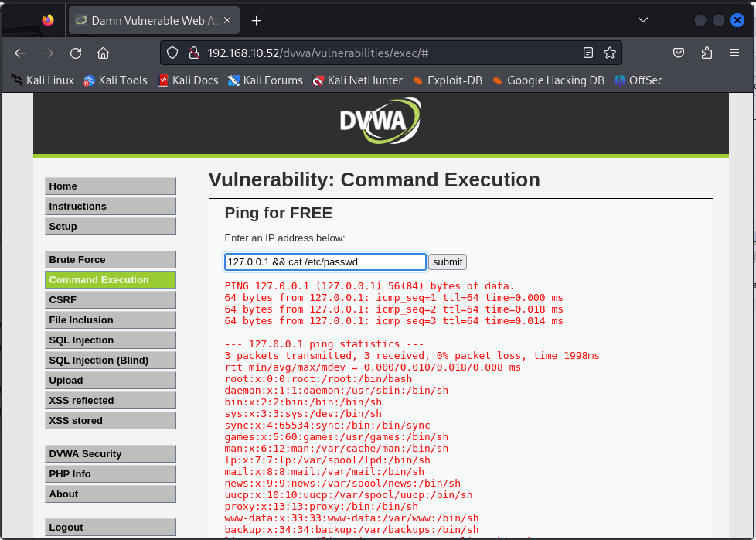Open the OffSec bookmark
Viewport: 756px width, 540px height.
coord(639,80)
